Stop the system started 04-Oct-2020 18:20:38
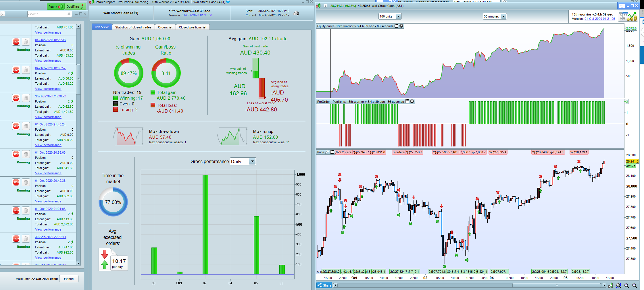 16,42
